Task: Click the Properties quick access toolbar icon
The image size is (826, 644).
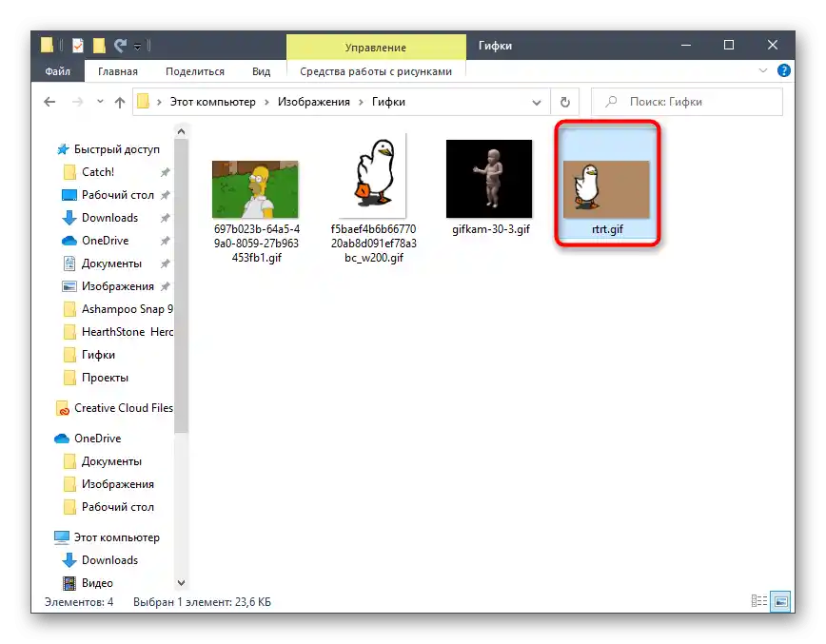Action: tap(78, 46)
